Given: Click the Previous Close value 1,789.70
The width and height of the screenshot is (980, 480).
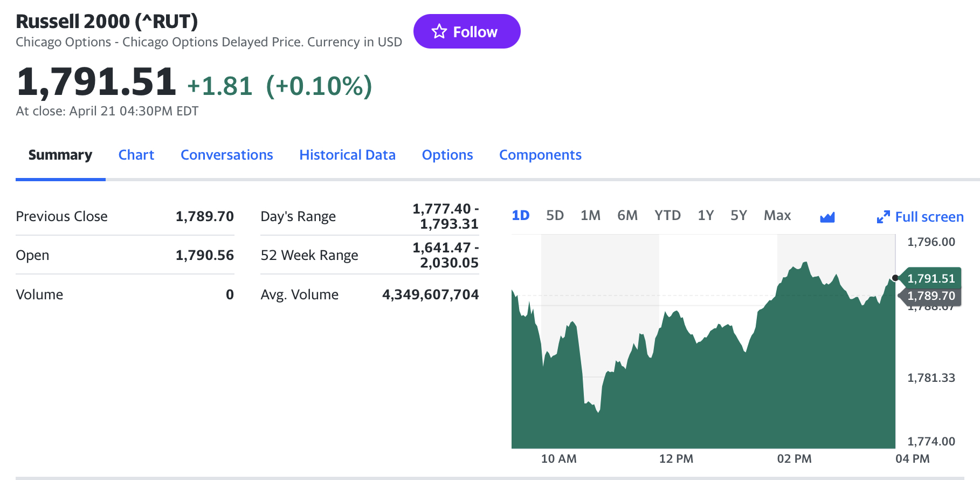Looking at the screenshot, I should click(x=205, y=216).
